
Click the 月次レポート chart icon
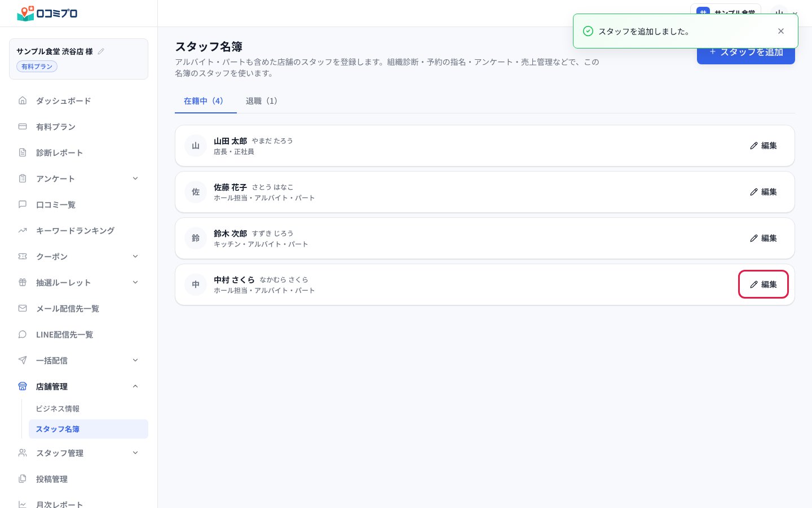[x=23, y=504]
